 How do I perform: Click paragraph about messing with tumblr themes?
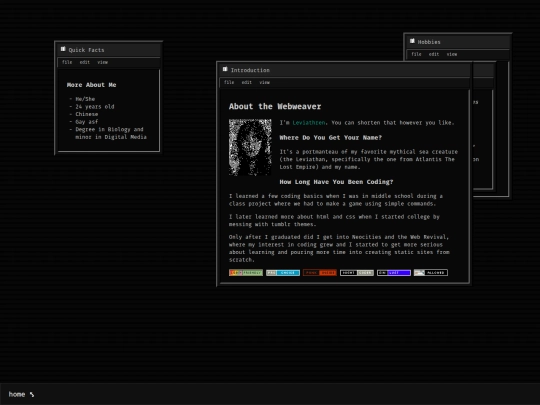coord(334,220)
